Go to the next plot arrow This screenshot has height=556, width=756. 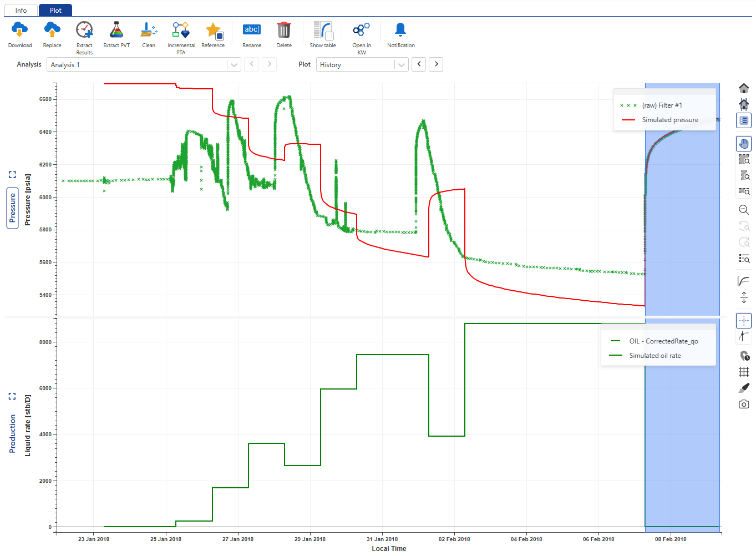(x=437, y=64)
